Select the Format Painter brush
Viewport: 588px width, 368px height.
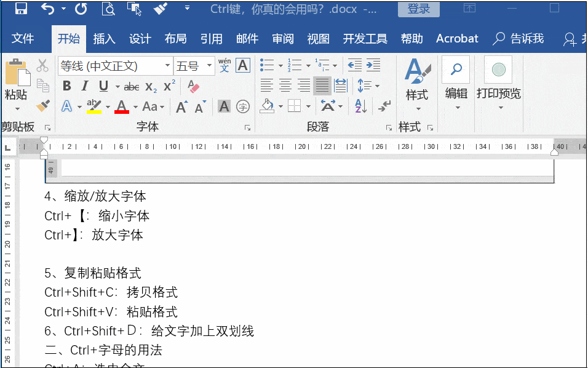(x=42, y=106)
